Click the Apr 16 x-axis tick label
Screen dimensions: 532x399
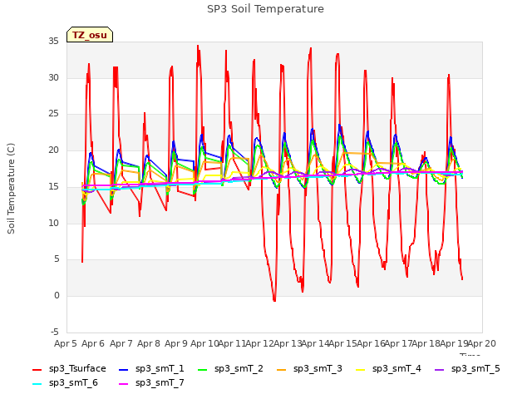click(371, 343)
